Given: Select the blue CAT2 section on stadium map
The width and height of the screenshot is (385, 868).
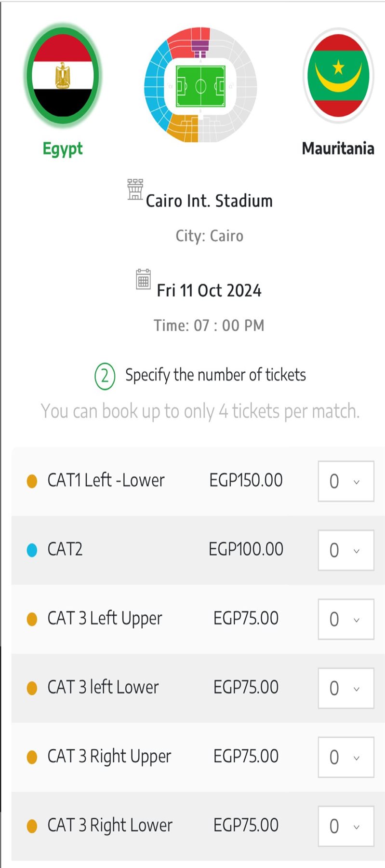Looking at the screenshot, I should pyautogui.click(x=156, y=85).
